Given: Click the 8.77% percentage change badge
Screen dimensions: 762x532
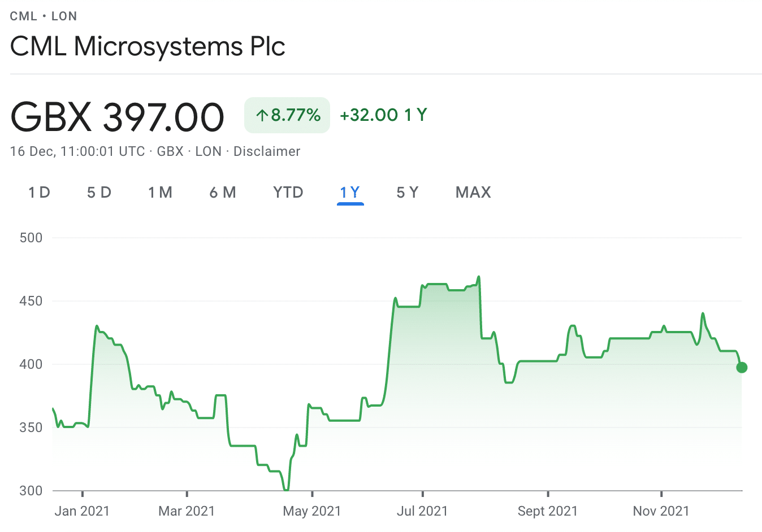Looking at the screenshot, I should [x=287, y=115].
